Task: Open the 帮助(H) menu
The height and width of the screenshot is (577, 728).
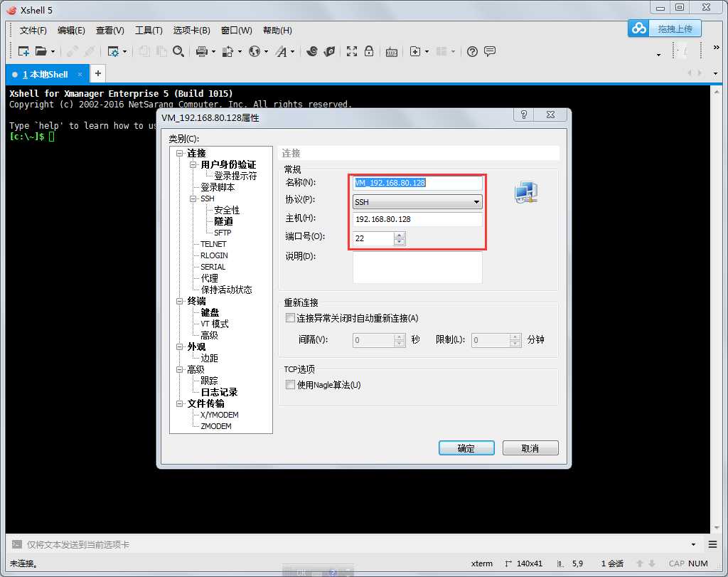Action: click(277, 30)
